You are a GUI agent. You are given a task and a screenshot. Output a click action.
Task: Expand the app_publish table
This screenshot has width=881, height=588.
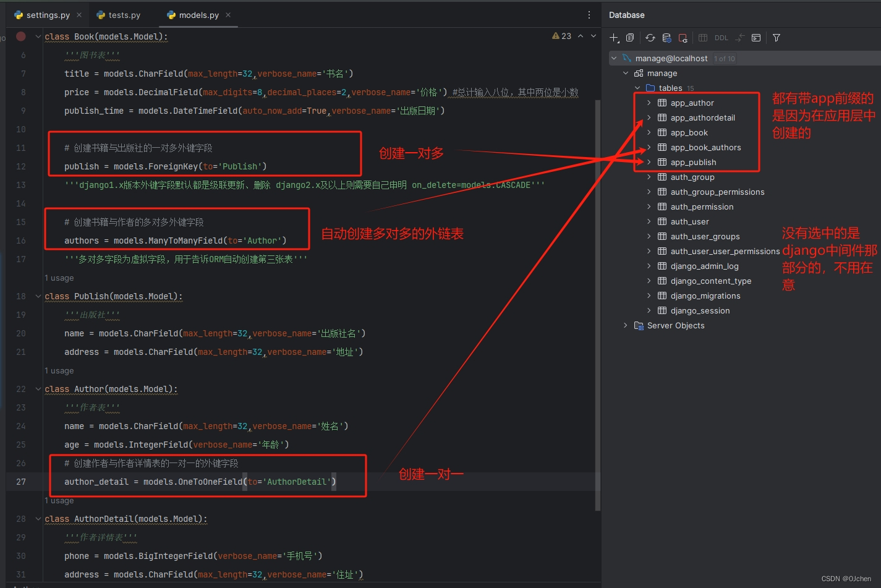(x=649, y=162)
